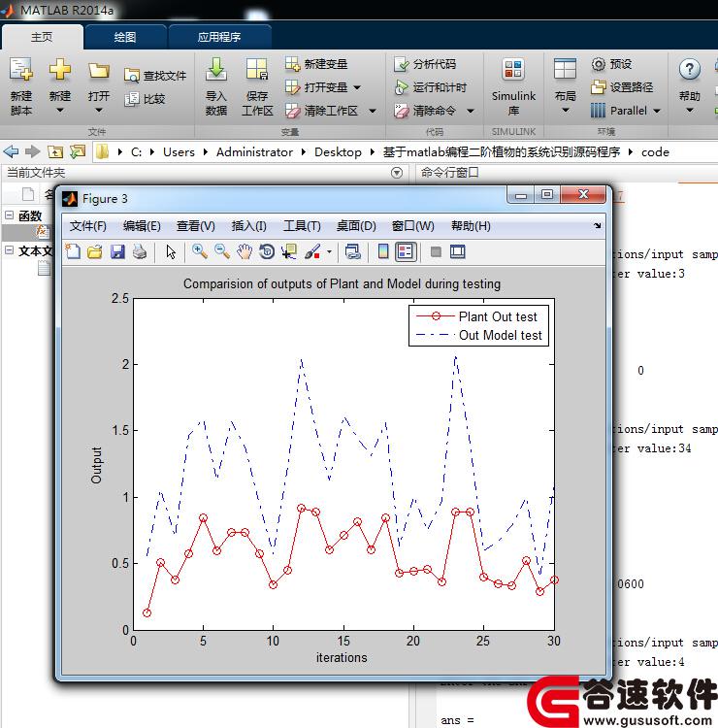Viewport: 718px width, 728px height.
Task: Click the plot legend box
Action: (x=478, y=325)
